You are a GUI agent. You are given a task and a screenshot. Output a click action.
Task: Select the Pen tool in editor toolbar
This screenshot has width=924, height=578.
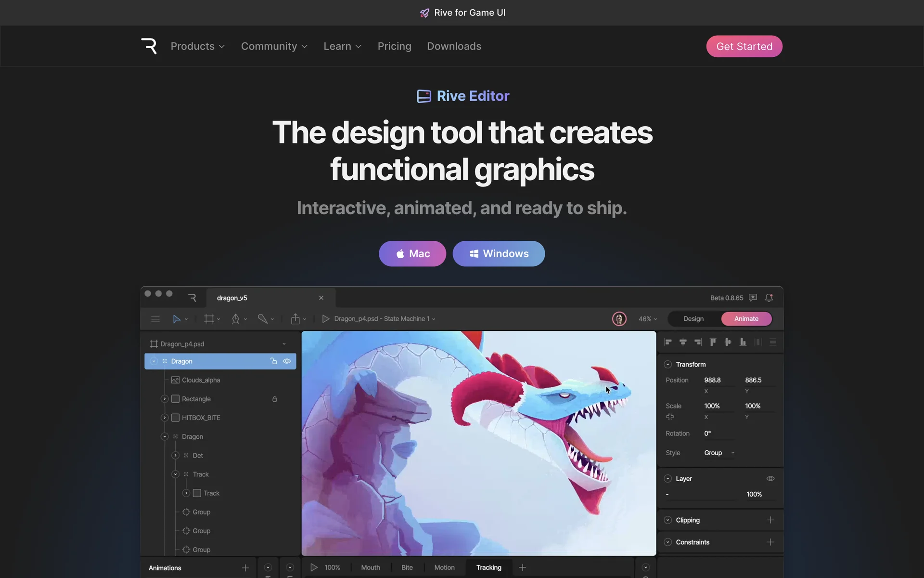coord(235,319)
